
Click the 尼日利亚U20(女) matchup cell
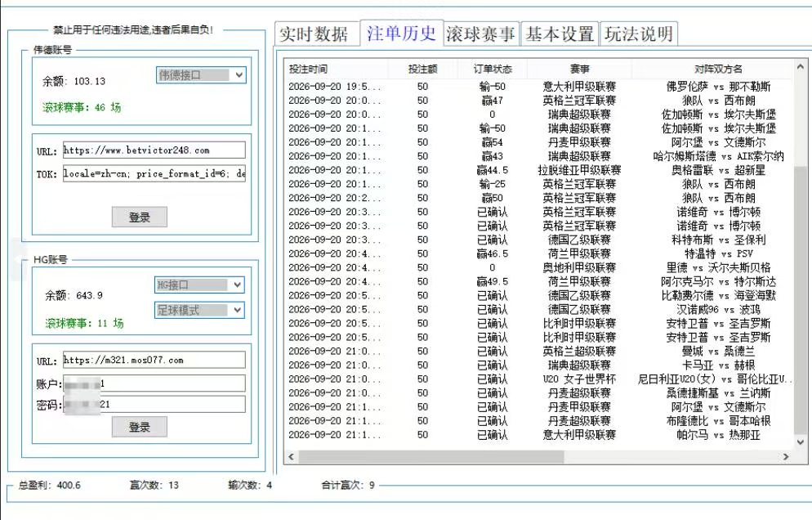(715, 379)
